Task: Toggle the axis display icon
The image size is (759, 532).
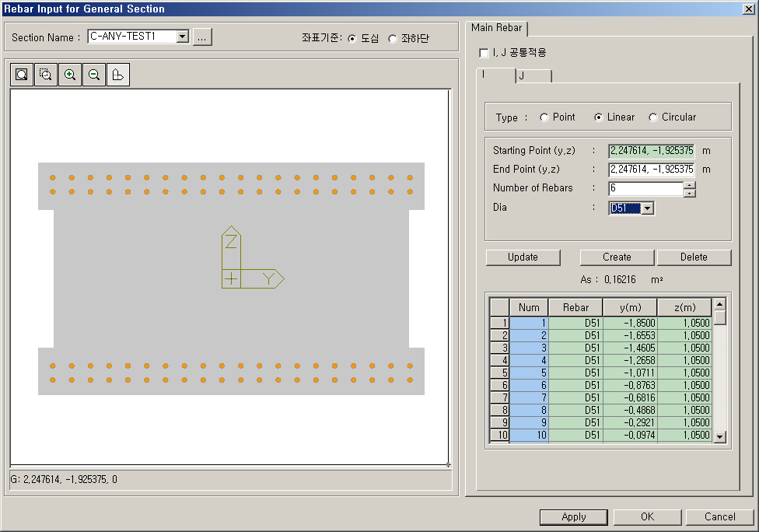Action: click(117, 74)
